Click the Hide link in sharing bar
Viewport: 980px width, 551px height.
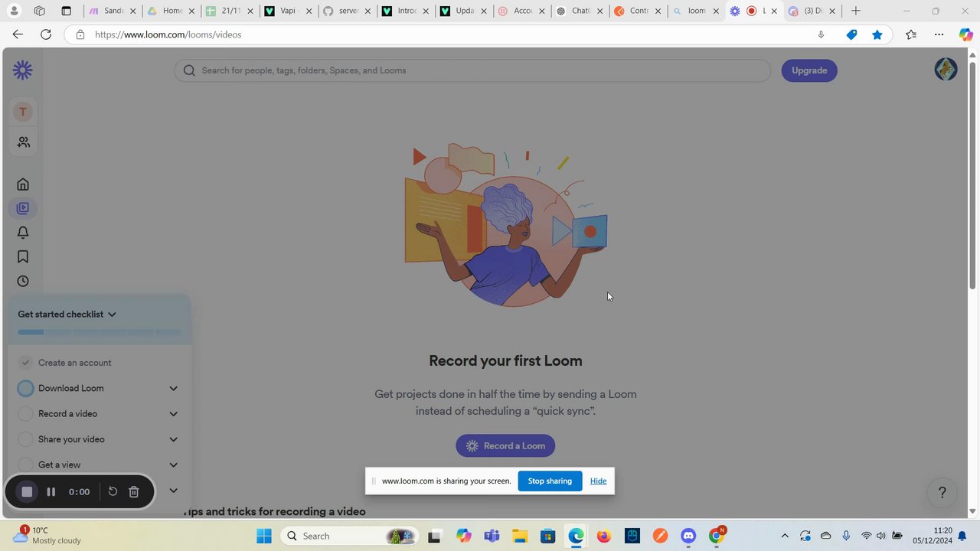(598, 481)
